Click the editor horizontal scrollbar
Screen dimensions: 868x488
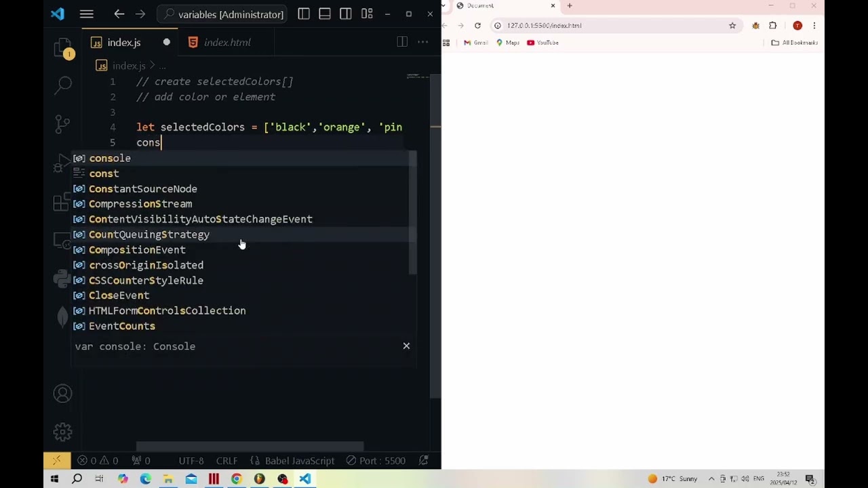point(250,447)
